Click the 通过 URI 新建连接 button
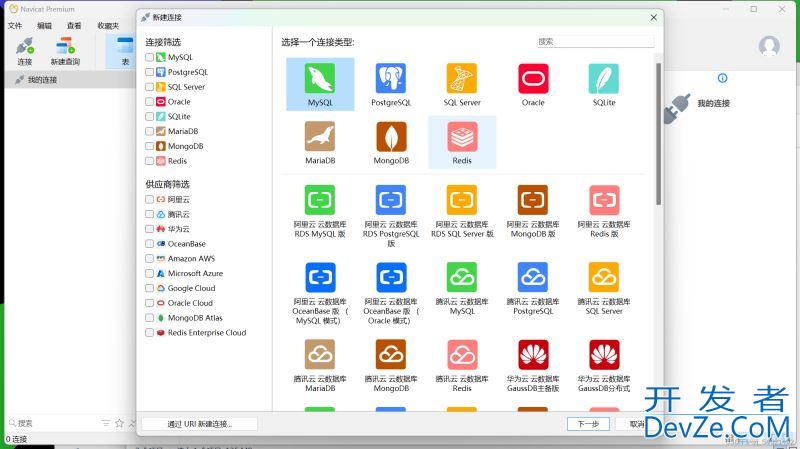Screen dimensions: 800x449 click(x=199, y=424)
